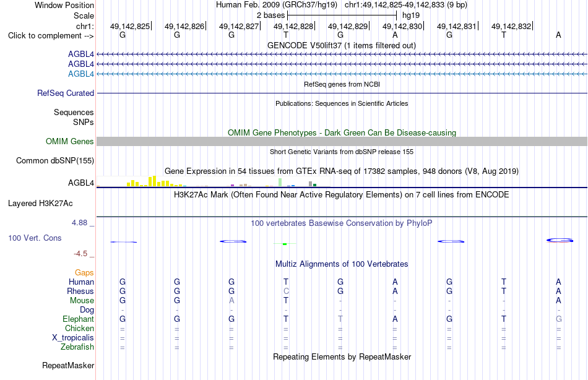Click the '2 bases' scale bar label
This screenshot has width=588, height=380.
click(x=270, y=15)
